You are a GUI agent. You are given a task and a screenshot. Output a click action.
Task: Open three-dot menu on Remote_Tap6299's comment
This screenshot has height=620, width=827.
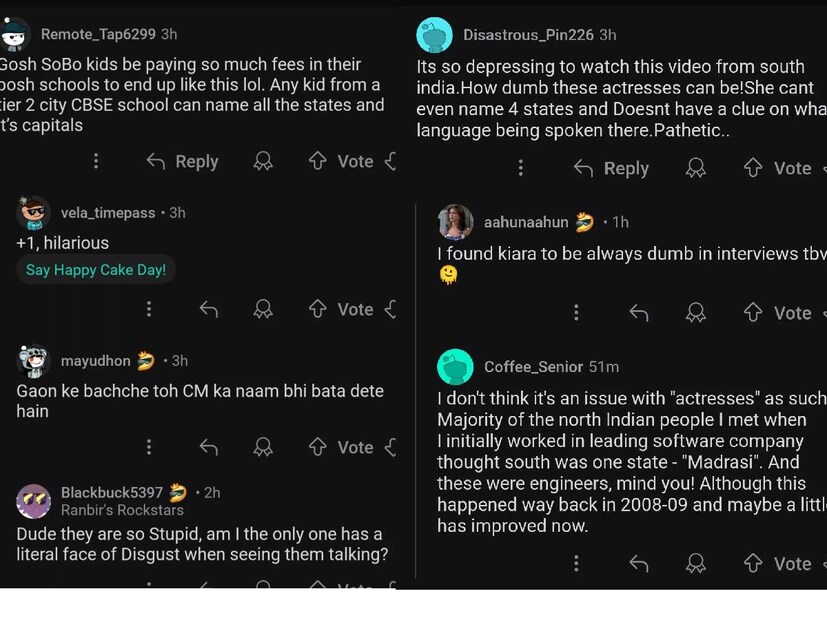96,161
